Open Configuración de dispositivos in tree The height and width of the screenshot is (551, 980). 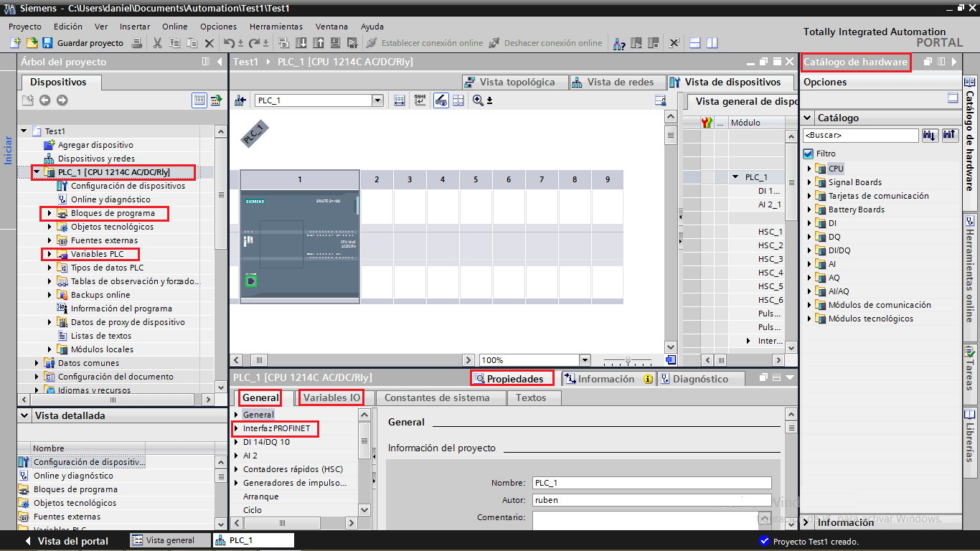[x=128, y=186]
